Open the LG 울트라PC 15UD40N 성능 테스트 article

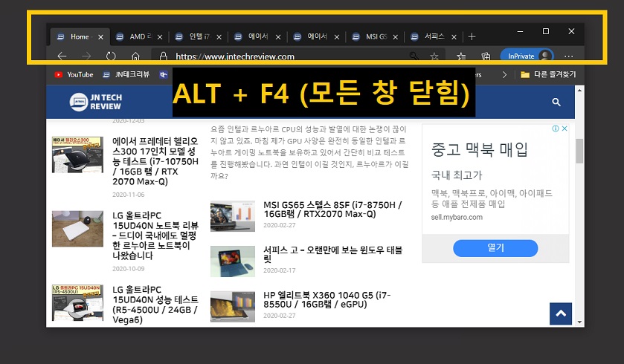coord(155,305)
